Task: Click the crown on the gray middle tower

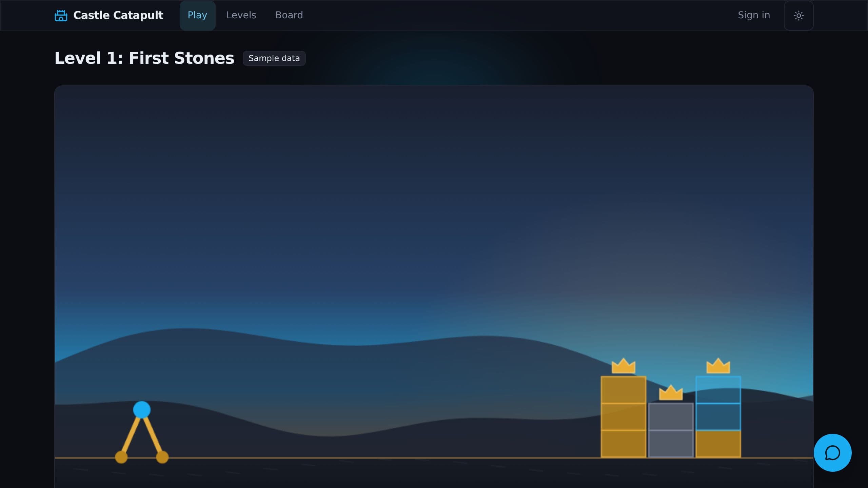Action: tap(671, 392)
